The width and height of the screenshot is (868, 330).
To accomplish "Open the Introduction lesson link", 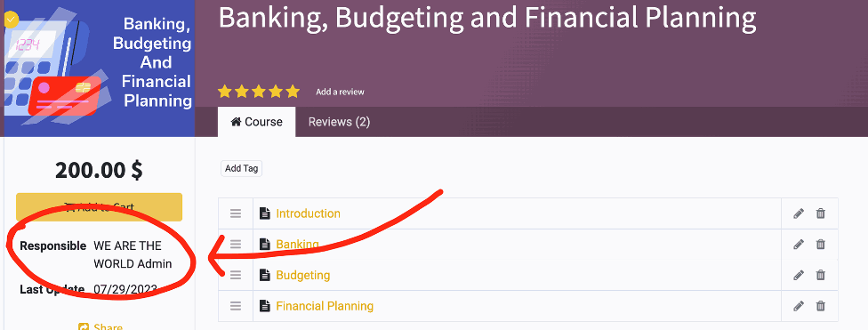I will point(309,213).
